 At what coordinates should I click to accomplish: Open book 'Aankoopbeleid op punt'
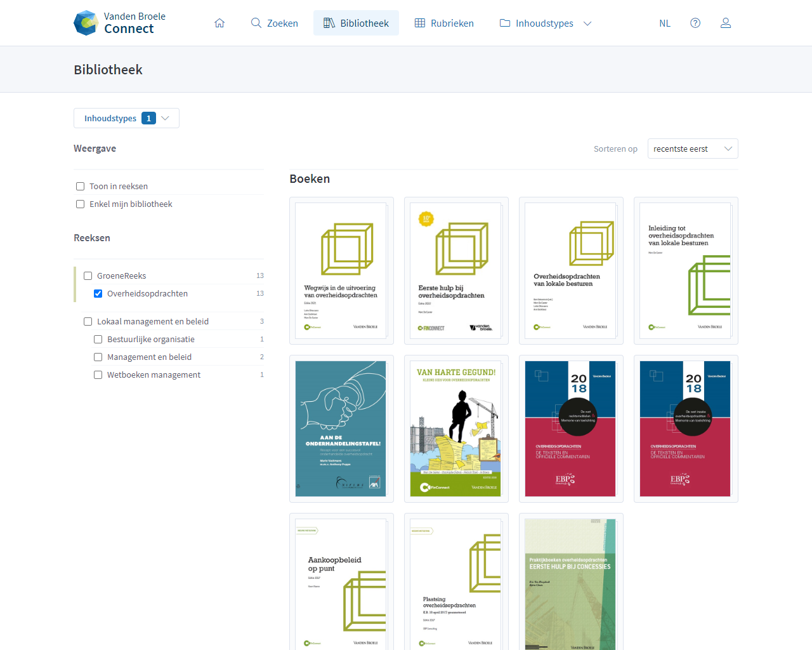tap(341, 582)
